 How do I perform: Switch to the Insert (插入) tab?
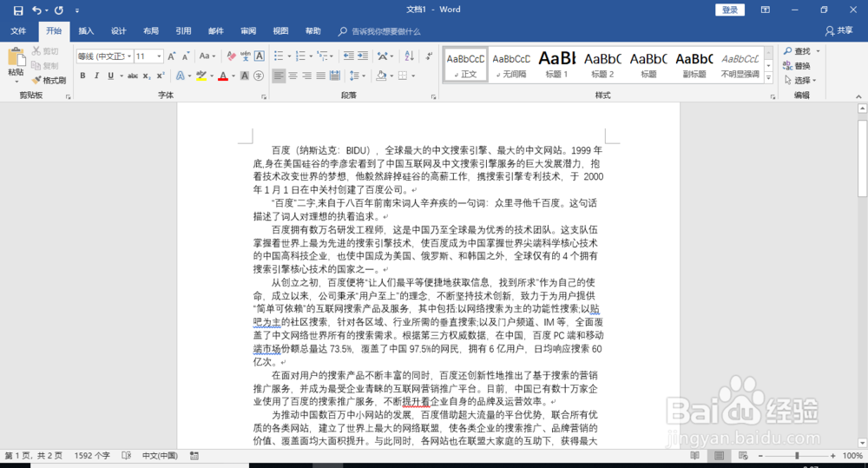(86, 31)
